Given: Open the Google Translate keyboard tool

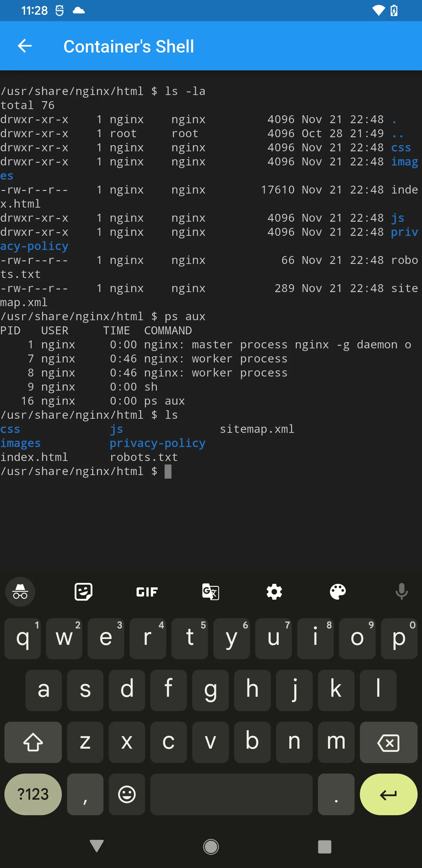Looking at the screenshot, I should click(210, 592).
